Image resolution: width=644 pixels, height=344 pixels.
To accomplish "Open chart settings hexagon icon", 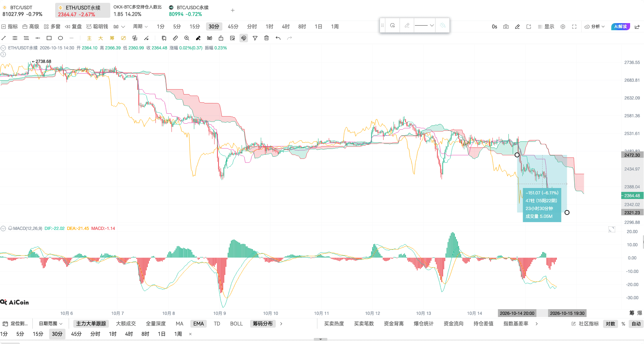I will [563, 27].
